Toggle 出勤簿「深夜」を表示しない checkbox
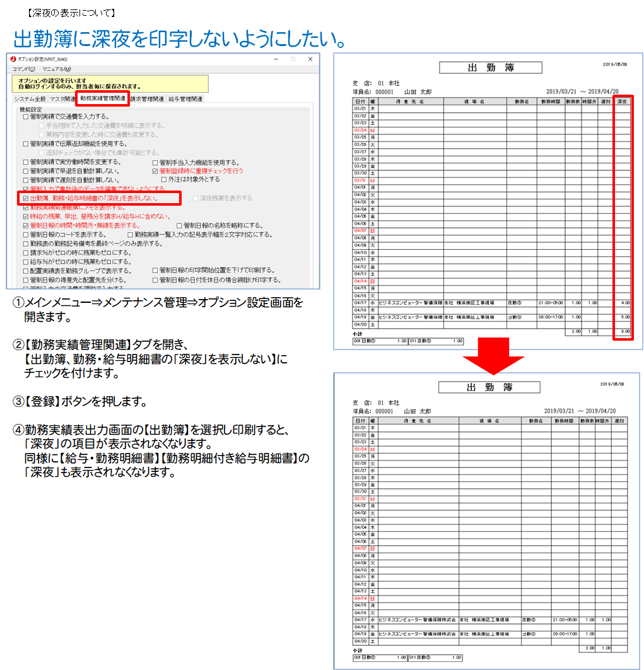Screen dimensions: 644x670 [x=26, y=198]
